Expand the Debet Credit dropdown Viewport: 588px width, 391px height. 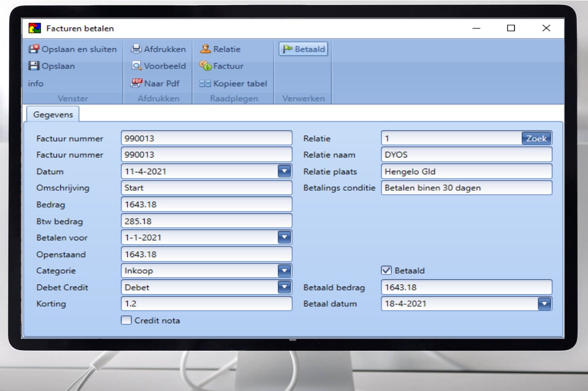pyautogui.click(x=284, y=287)
